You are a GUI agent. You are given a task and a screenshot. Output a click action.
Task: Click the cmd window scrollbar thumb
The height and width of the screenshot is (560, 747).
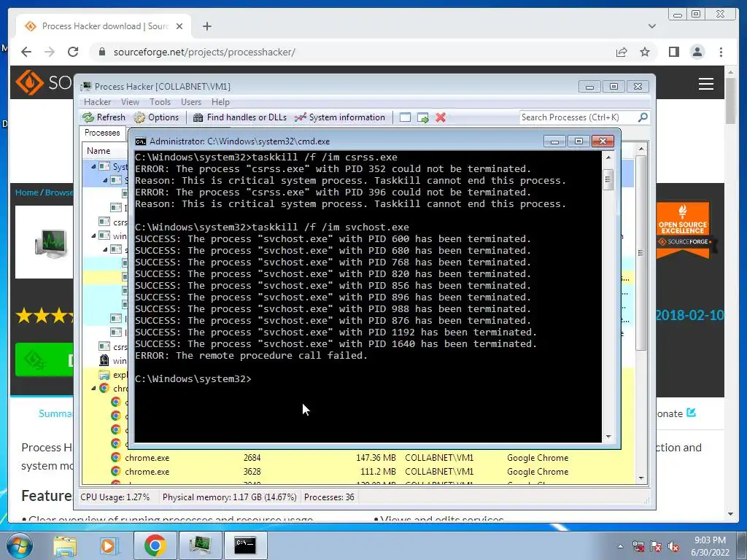(x=608, y=179)
